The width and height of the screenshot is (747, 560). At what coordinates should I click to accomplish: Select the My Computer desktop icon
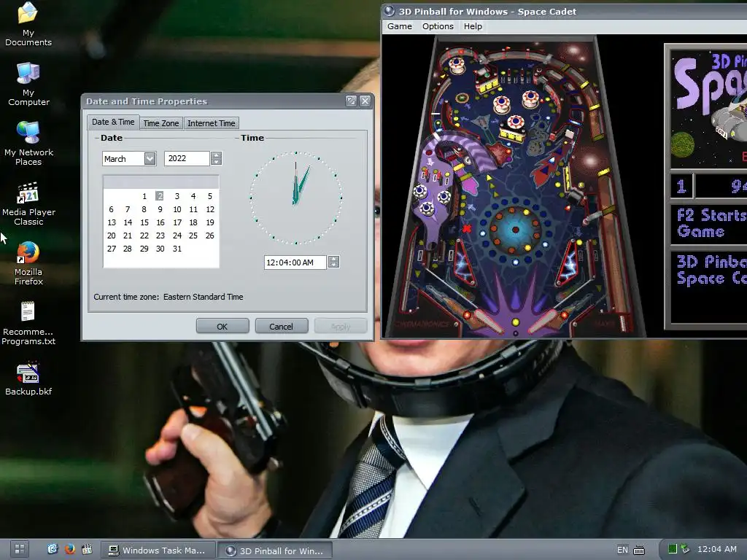click(28, 84)
